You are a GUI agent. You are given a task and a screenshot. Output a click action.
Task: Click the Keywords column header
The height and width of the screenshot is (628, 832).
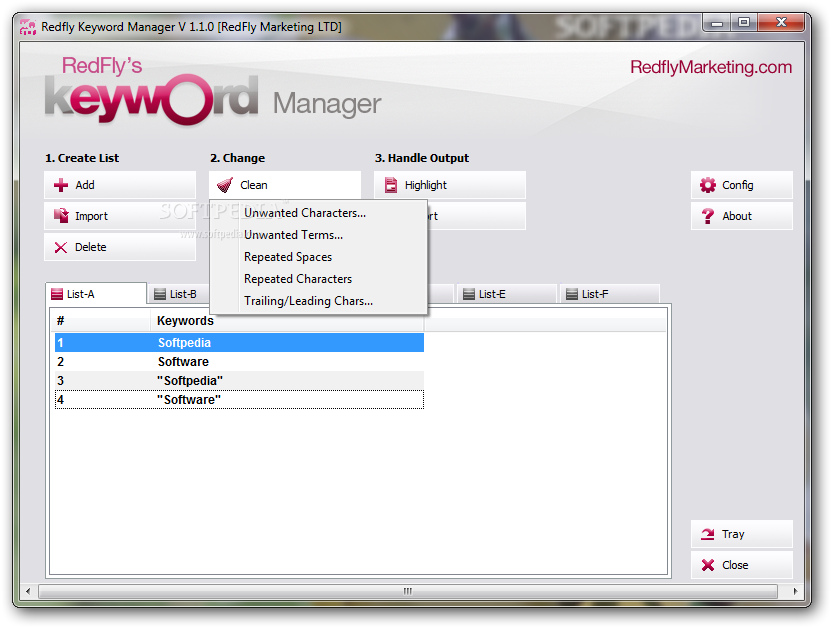pyautogui.click(x=287, y=321)
